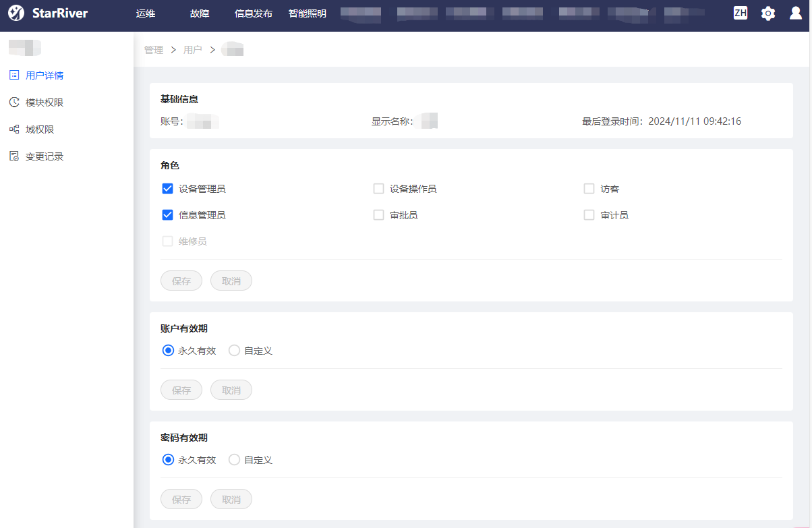Click the 模块权限 sidebar icon
Screen dimensions: 812x528
[x=14, y=102]
